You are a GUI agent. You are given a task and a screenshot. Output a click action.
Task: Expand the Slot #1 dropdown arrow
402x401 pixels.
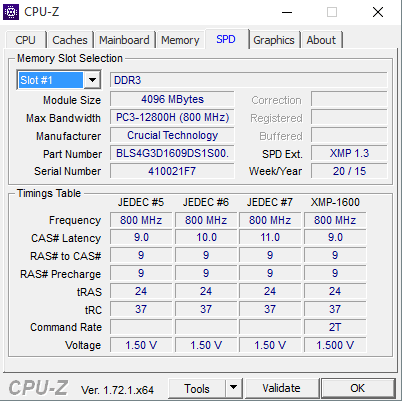92,80
